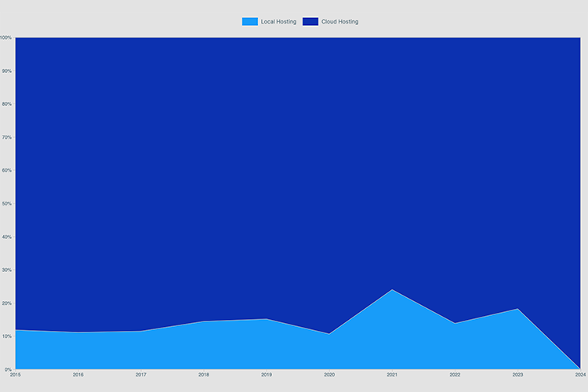This screenshot has width=588, height=392.
Task: Click the 30% y-axis label
Action: point(7,270)
